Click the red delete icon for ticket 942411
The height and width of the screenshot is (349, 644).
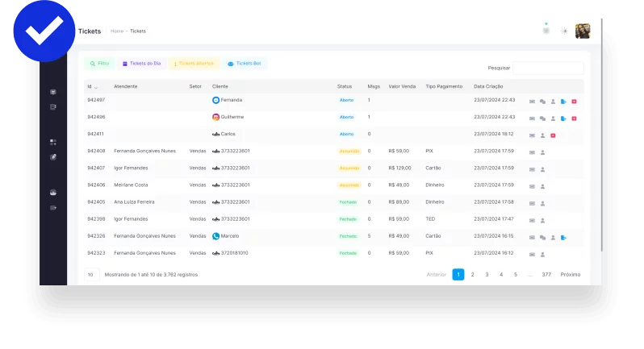(553, 135)
